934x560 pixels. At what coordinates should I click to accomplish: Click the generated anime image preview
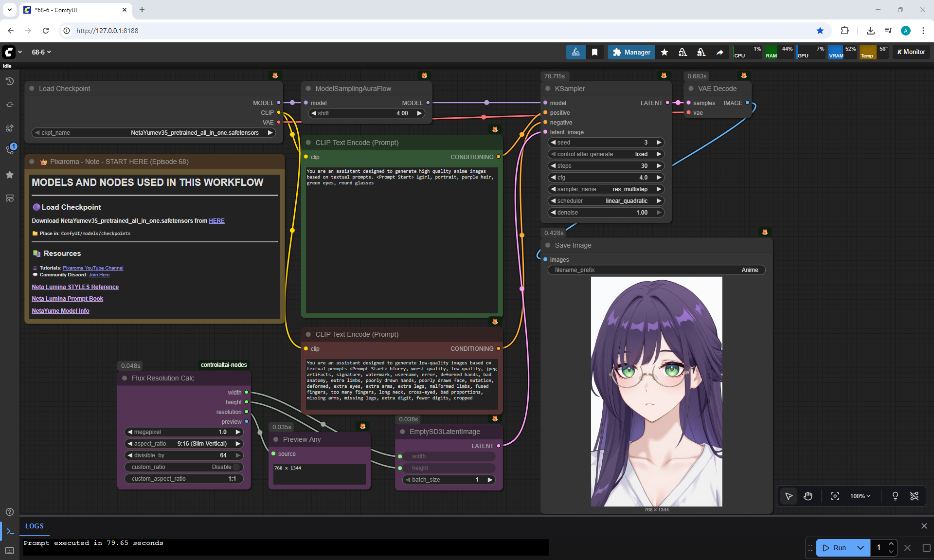click(x=656, y=392)
